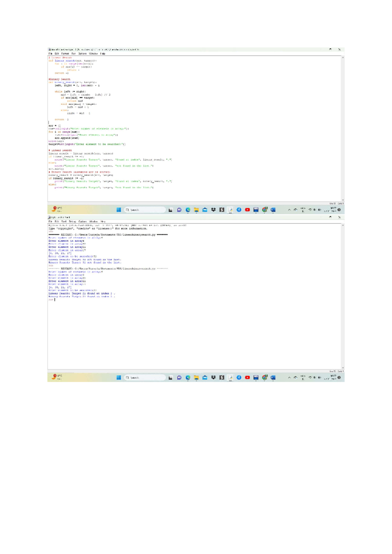Click the Search box in the upper taskbar
The image size is (392, 554).
145,210
